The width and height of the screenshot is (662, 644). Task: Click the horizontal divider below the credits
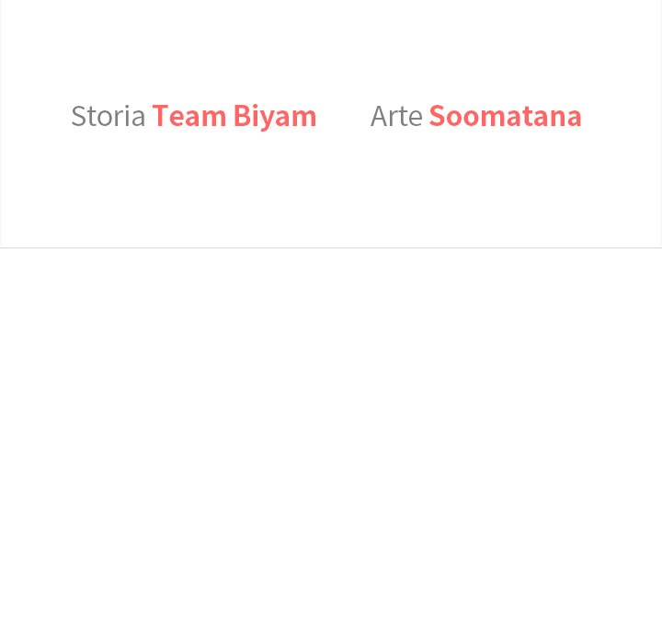(331, 247)
